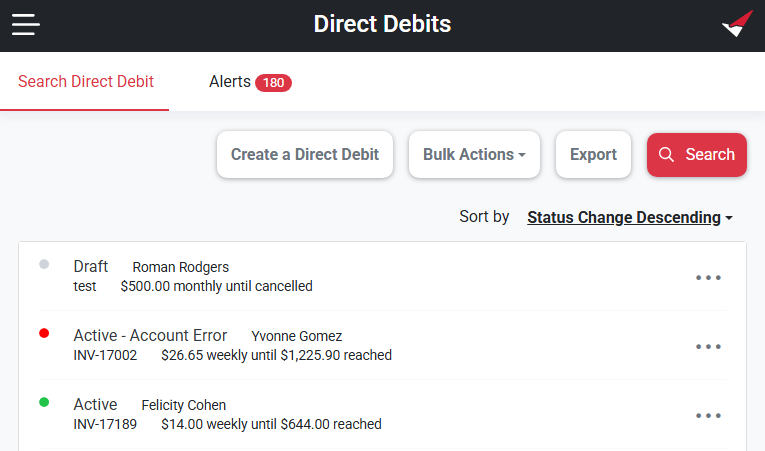
Task: Open invoice INV-17189 entry
Action: [x=105, y=424]
